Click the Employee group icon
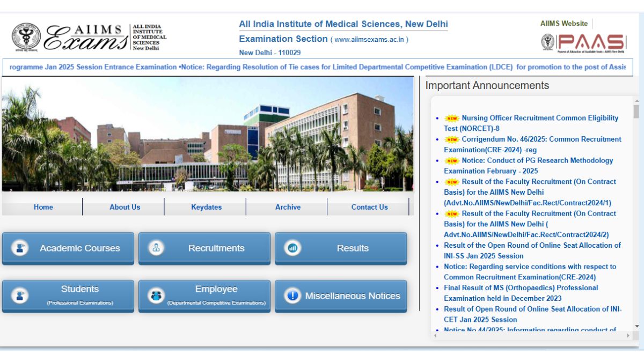 coord(157,295)
